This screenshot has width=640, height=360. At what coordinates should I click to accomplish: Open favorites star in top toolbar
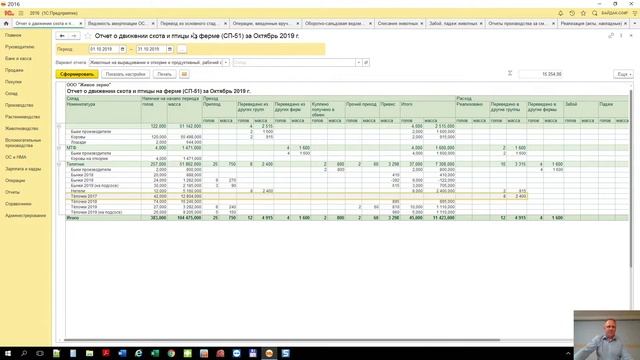pos(583,13)
